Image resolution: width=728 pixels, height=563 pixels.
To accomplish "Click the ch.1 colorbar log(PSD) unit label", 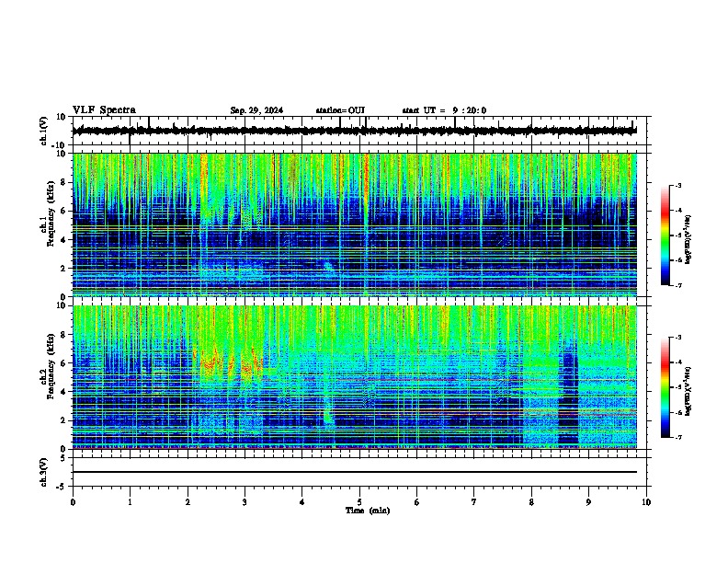I will tap(688, 240).
